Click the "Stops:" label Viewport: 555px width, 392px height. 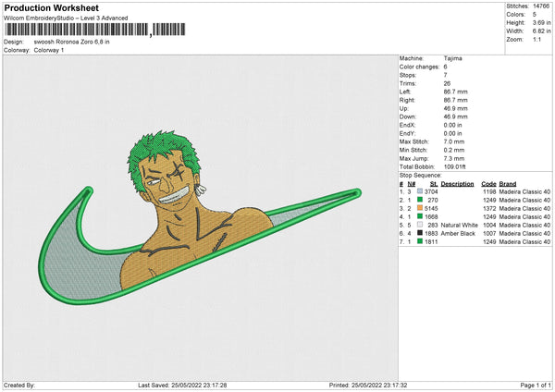coord(408,75)
